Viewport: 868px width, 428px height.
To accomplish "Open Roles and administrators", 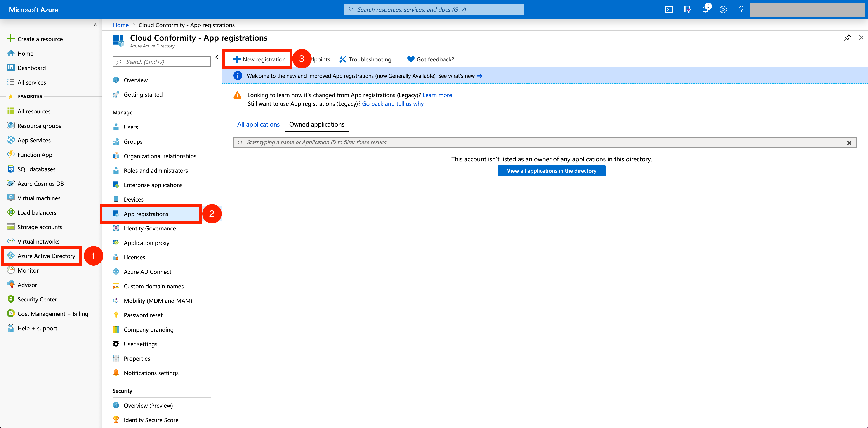I will [x=150, y=170].
